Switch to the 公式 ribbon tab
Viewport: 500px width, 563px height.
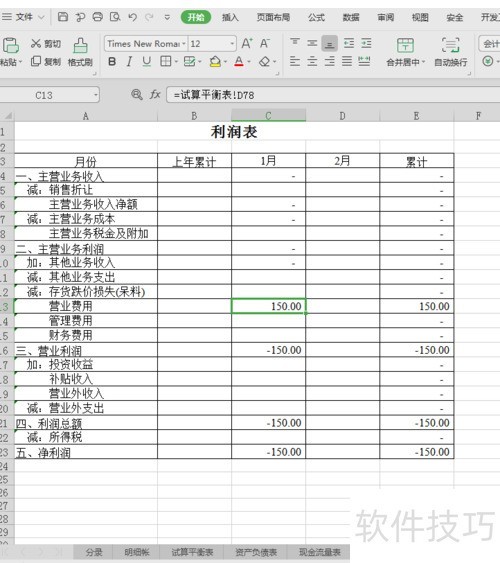tap(316, 17)
